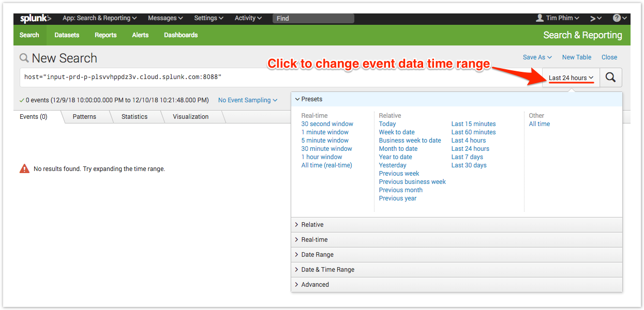Open the No Event Sampling dropdown
This screenshot has width=644, height=310.
248,100
